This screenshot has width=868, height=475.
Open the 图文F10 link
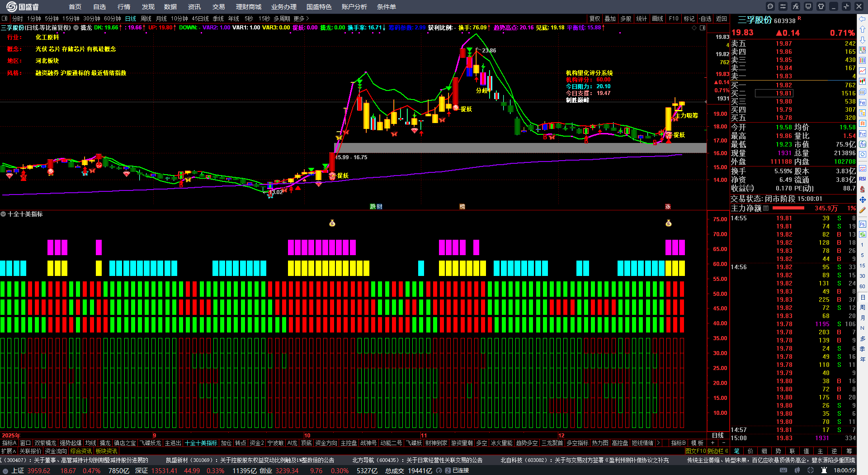pyautogui.click(x=695, y=451)
